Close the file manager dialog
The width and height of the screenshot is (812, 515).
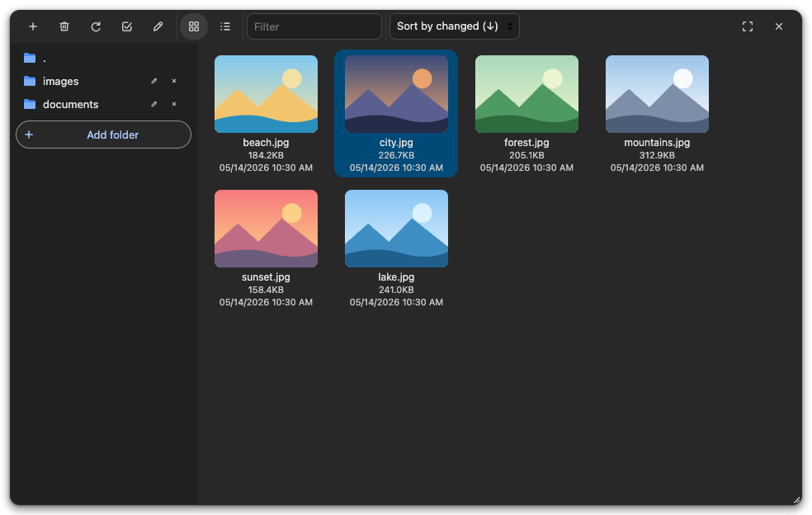pyautogui.click(x=779, y=26)
